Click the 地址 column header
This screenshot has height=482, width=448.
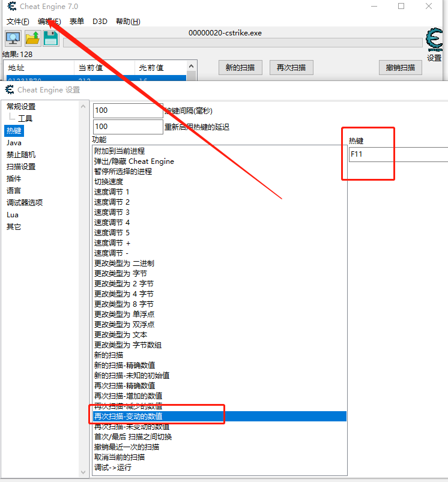pos(38,68)
